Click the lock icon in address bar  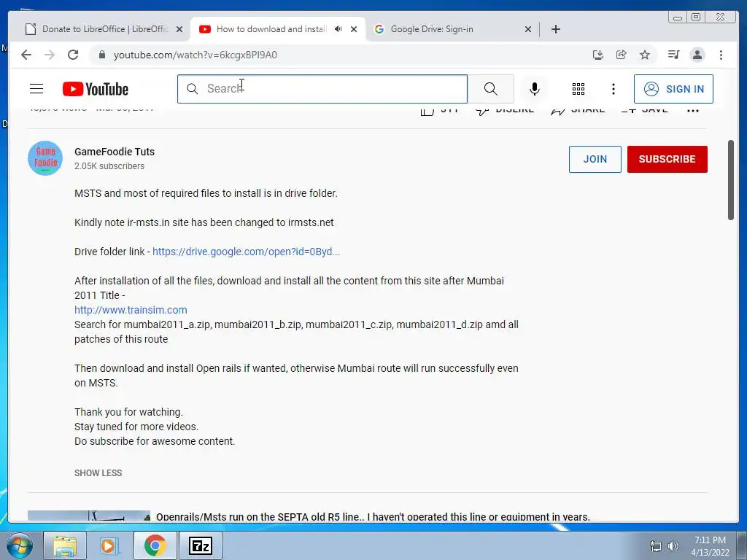[x=102, y=55]
